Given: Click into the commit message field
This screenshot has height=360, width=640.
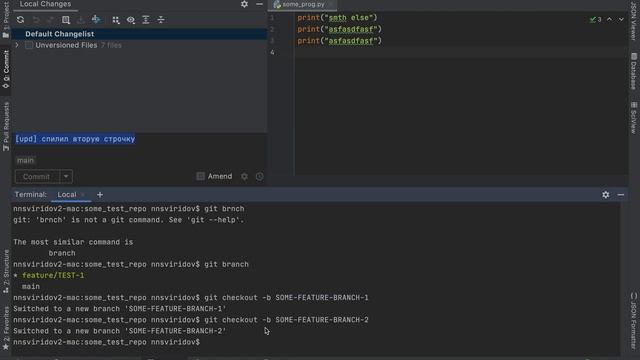Looking at the screenshot, I should 139,139.
